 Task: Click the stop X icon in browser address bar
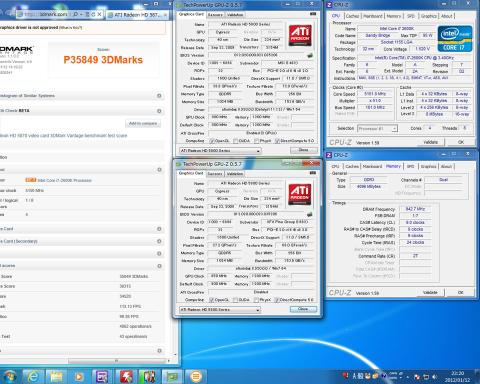point(99,14)
